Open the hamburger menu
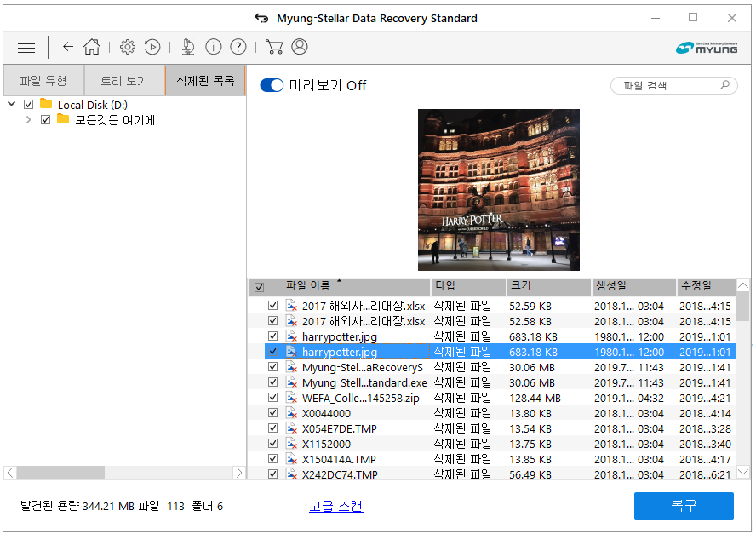This screenshot has height=534, width=756. (x=26, y=48)
